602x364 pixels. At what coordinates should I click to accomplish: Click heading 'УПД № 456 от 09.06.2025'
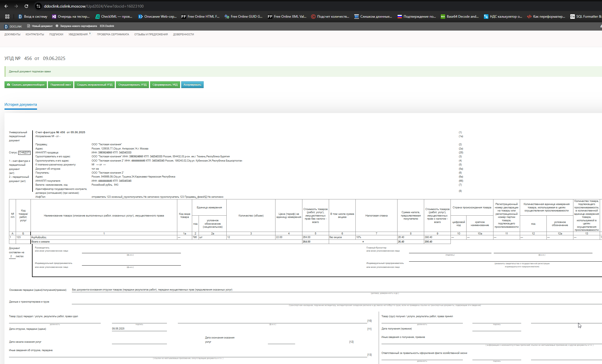[x=35, y=58]
